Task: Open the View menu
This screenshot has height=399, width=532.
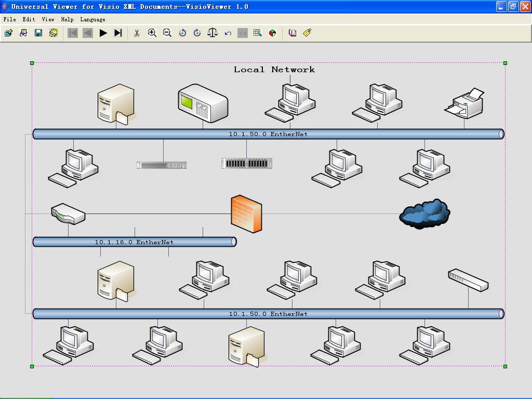Action: [x=48, y=19]
